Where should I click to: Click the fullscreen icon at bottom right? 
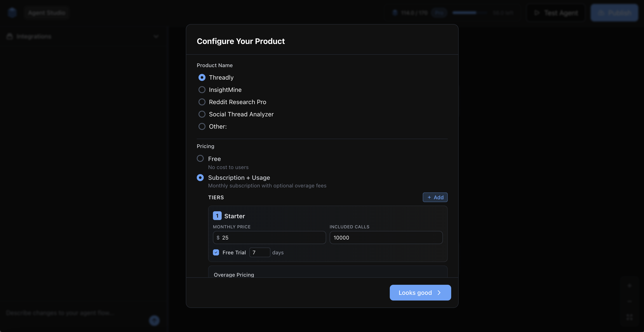630,317
